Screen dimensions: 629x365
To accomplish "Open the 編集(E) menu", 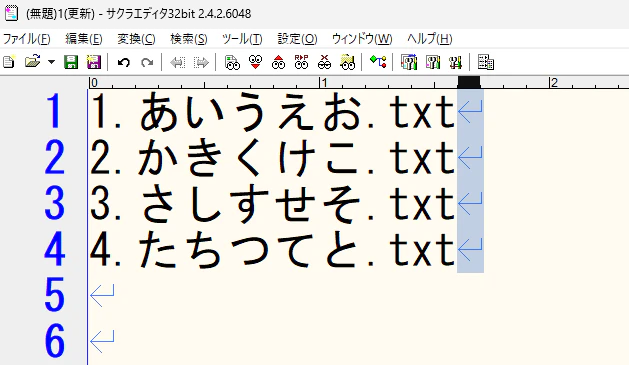I will click(x=84, y=39).
